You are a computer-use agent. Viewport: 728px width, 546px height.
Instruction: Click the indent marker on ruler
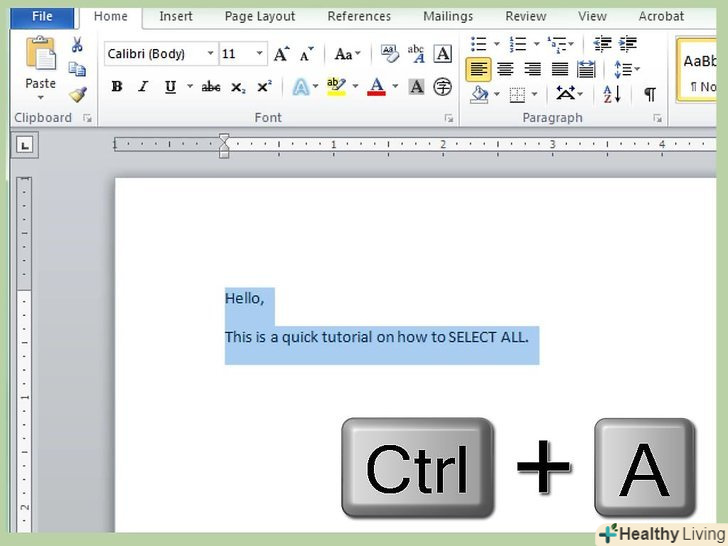tap(224, 146)
